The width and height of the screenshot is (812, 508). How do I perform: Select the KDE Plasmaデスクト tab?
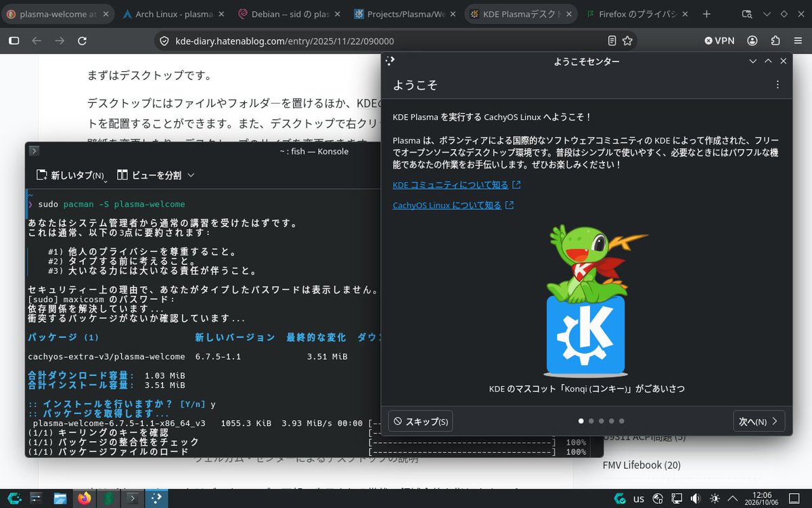[521, 14]
